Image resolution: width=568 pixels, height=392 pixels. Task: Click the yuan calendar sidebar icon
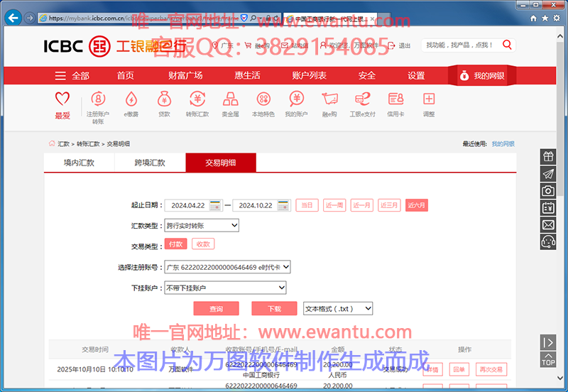548,207
